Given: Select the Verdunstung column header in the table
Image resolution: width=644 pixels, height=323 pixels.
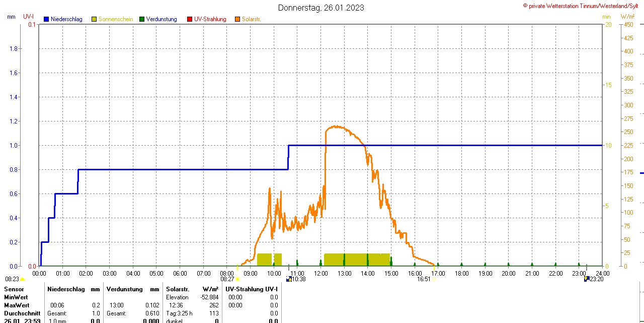Looking at the screenshot, I should tap(125, 289).
